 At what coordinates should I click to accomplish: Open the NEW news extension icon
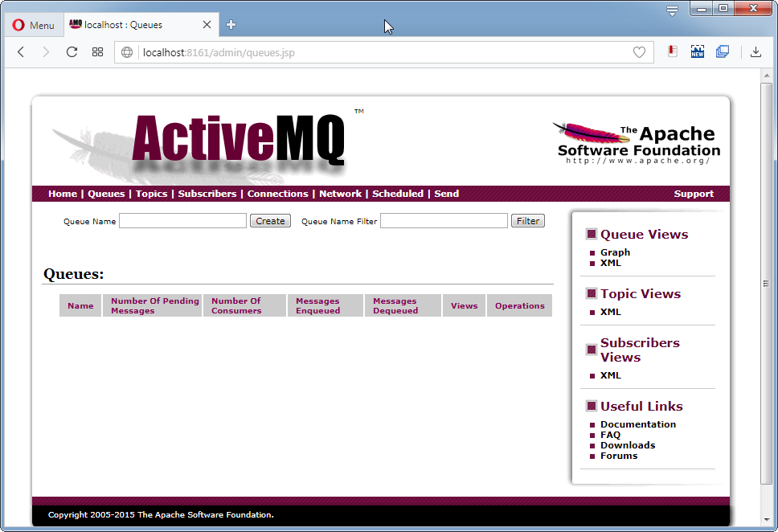[697, 51]
